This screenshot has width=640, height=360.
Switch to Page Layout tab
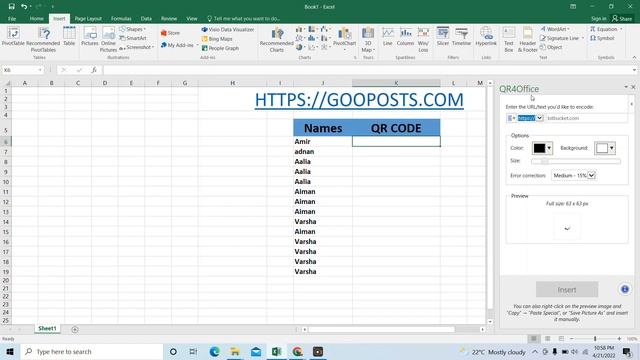pyautogui.click(x=88, y=18)
